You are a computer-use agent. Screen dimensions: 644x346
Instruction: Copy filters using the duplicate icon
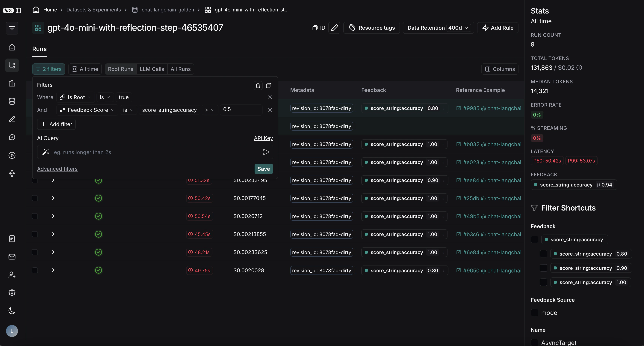click(x=268, y=86)
